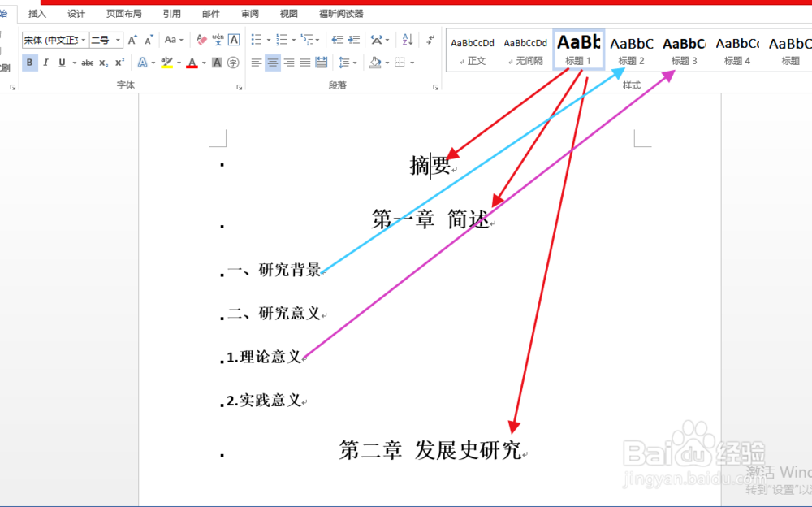Apply subscript formatting
Screen dimensions: 812x507
104,63
